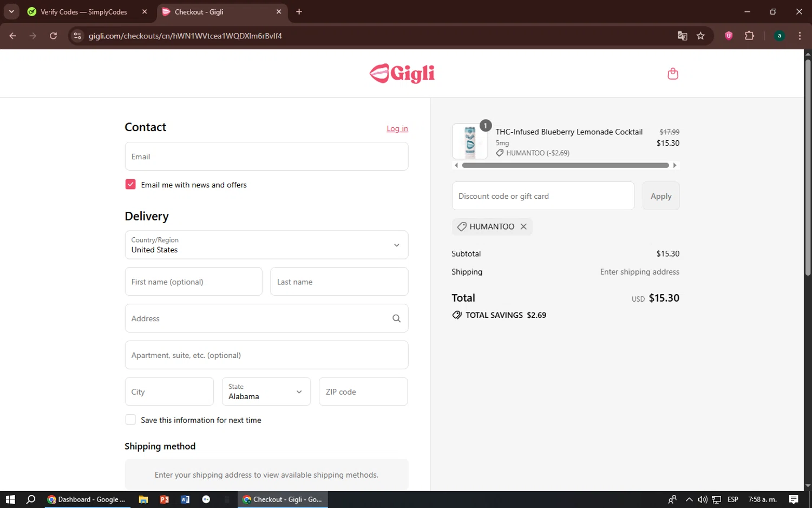
Task: Select the Checkout - Gigli taskbar window
Action: point(283,499)
